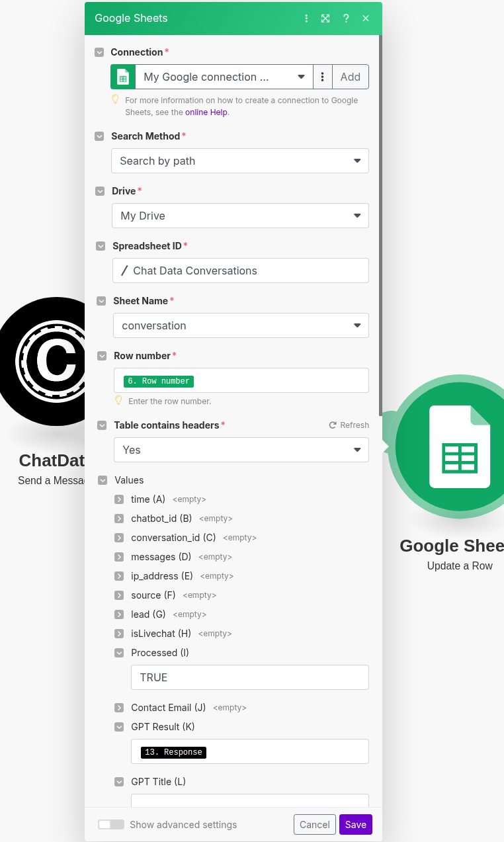Cancel the Google Sheets module changes
Screen dimensions: 504x842
[x=315, y=825]
